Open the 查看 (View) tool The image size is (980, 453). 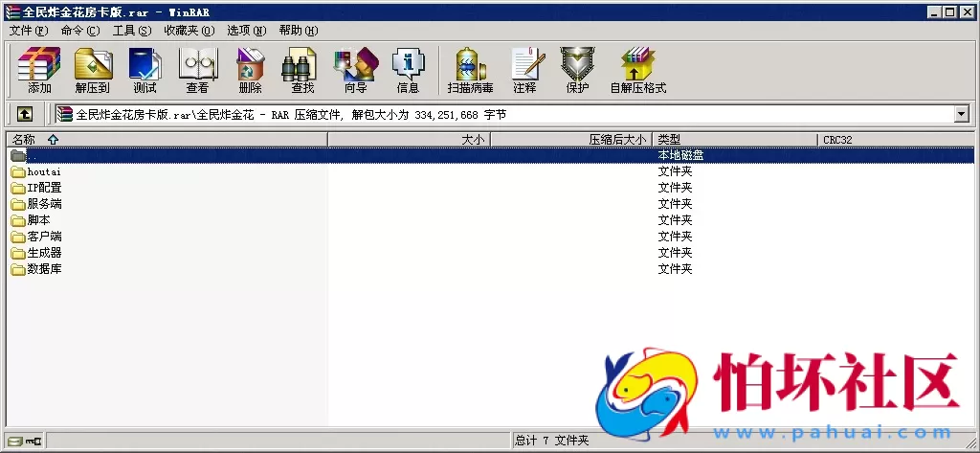pos(197,70)
